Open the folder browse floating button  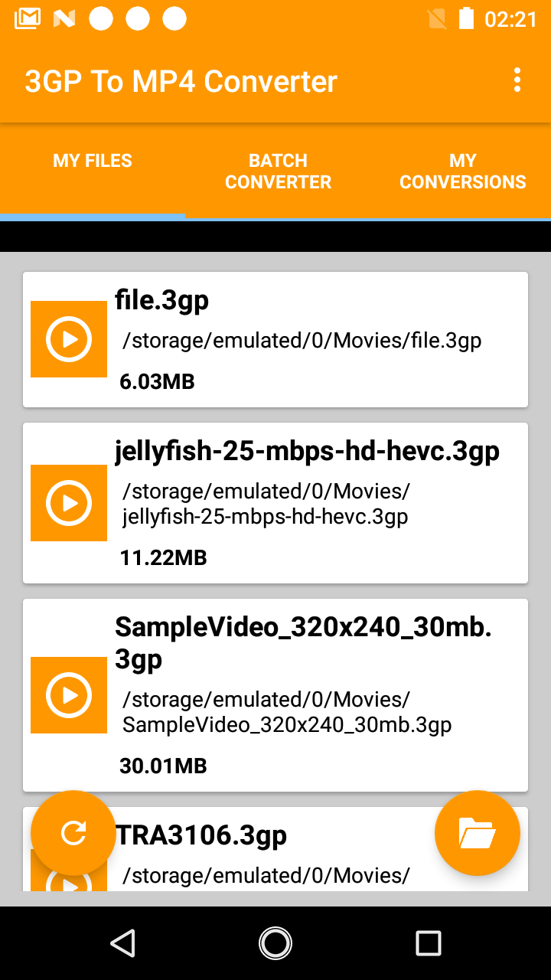point(478,833)
